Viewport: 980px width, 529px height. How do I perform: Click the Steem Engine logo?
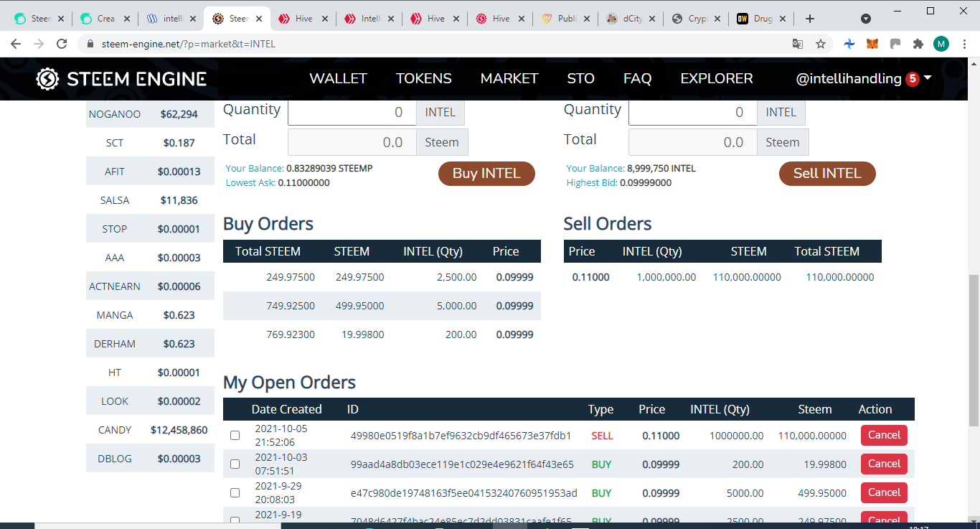(x=121, y=79)
